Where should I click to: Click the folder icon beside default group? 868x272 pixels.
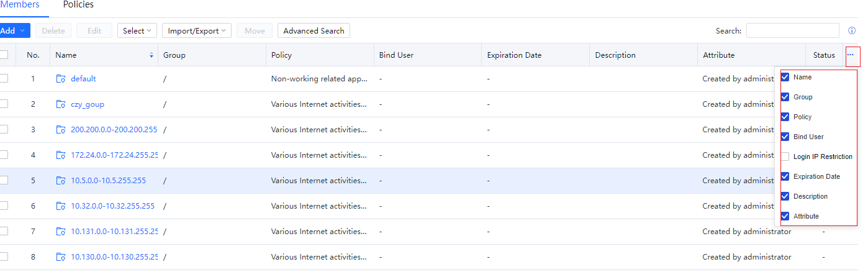61,79
